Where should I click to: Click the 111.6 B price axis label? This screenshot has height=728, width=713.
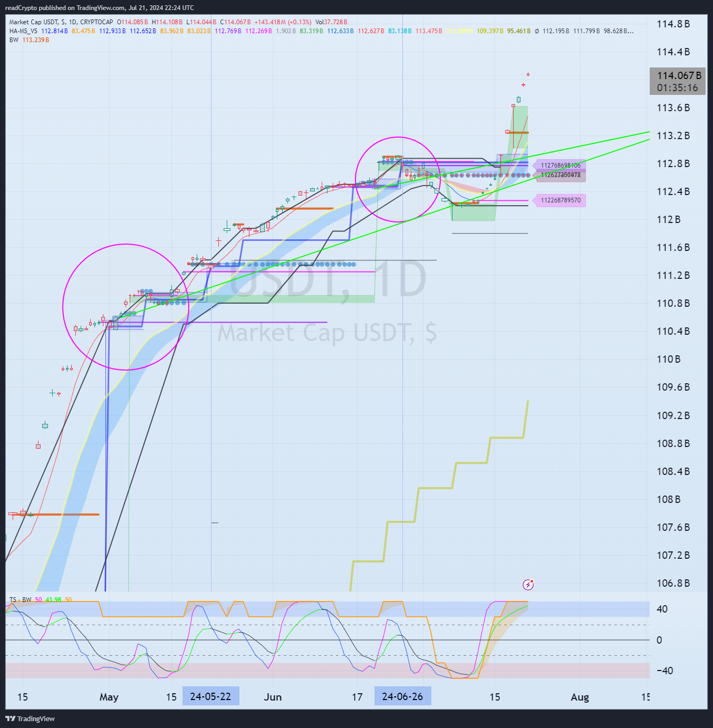point(673,247)
